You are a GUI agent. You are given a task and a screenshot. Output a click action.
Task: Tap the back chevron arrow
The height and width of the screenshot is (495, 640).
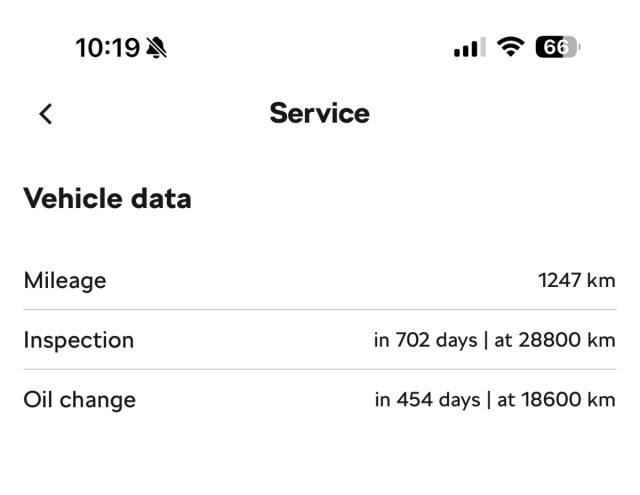45,114
